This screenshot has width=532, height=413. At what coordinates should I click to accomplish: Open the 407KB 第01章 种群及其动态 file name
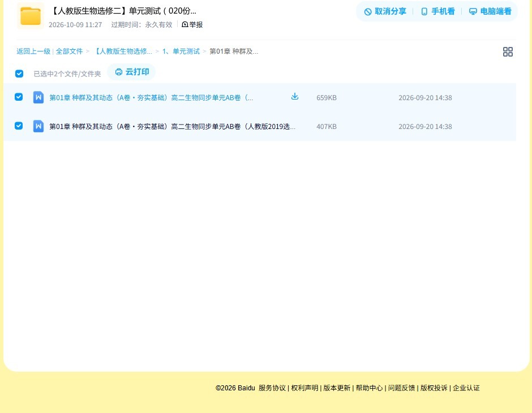[173, 127]
